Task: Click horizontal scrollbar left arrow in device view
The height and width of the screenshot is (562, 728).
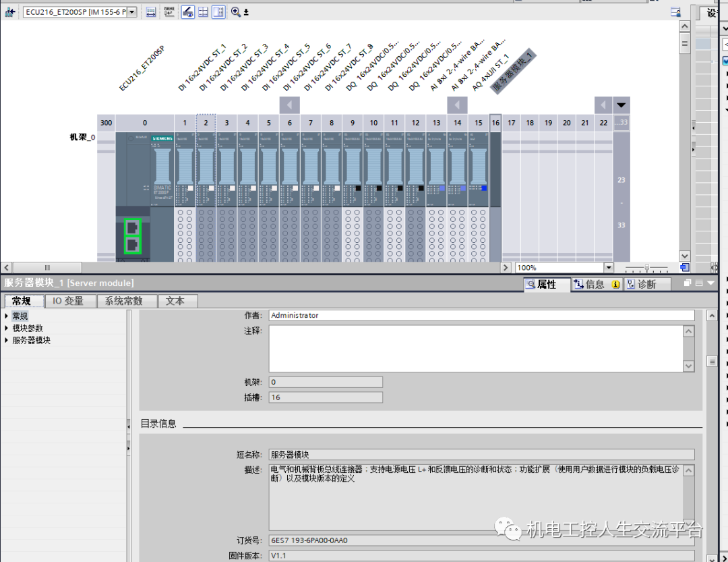Action: pos(7,268)
